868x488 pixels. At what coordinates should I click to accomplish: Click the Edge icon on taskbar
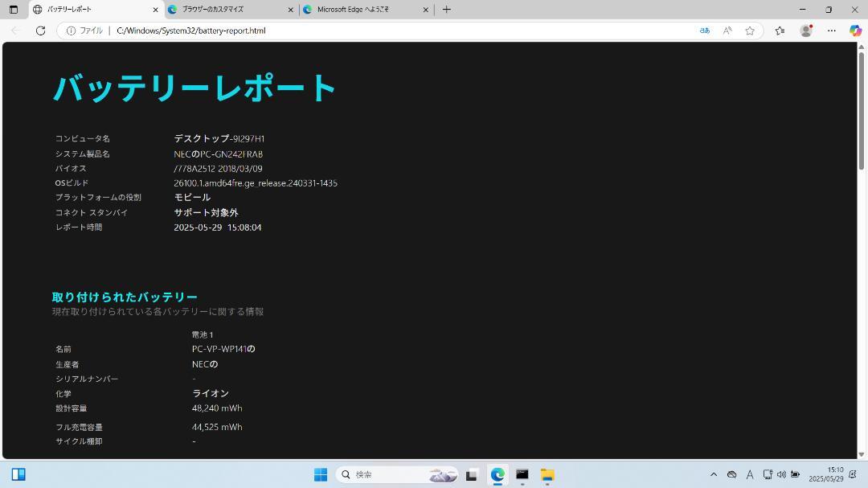pos(497,474)
